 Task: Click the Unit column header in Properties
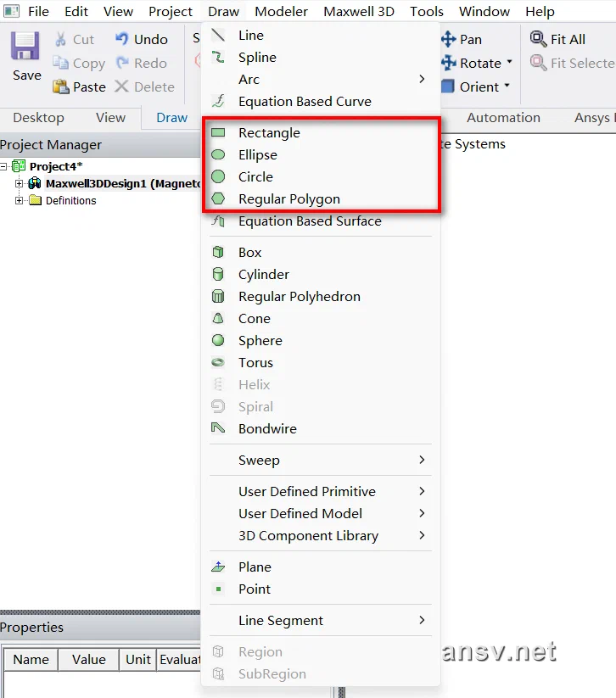pyautogui.click(x=138, y=659)
